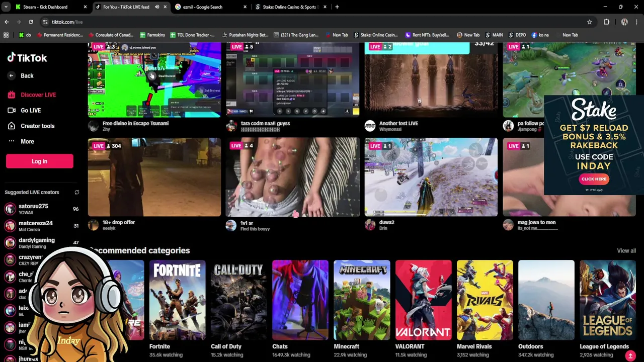Click the address bar showing tiktok.com/live

[x=317, y=22]
